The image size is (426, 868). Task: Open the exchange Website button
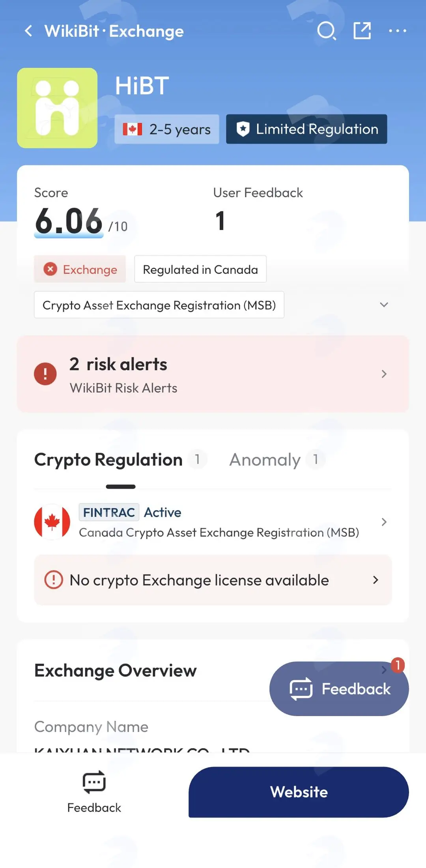pos(299,792)
